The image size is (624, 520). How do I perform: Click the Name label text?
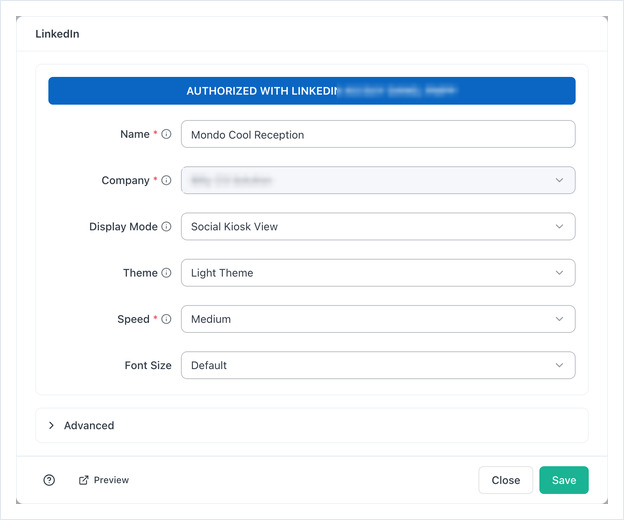[135, 134]
